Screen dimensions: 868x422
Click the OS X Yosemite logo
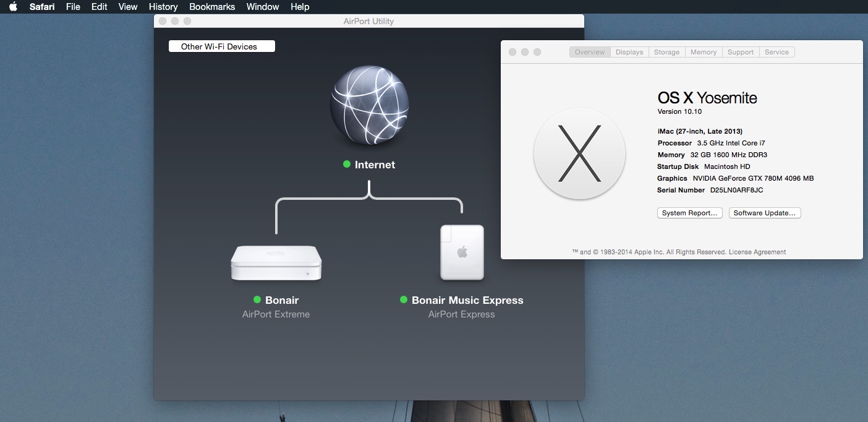579,153
